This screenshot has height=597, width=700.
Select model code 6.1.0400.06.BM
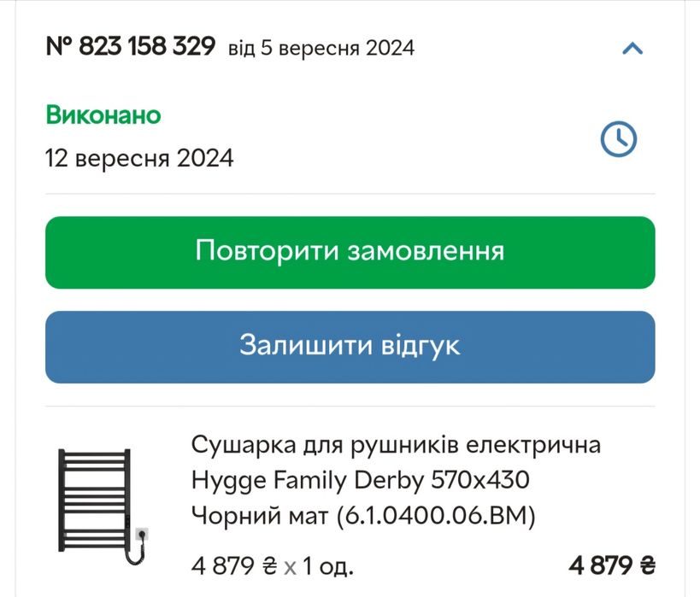[x=435, y=517]
